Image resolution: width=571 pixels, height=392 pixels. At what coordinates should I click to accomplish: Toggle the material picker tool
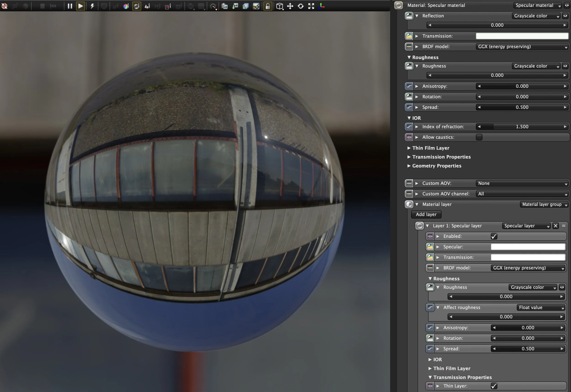[137, 6]
